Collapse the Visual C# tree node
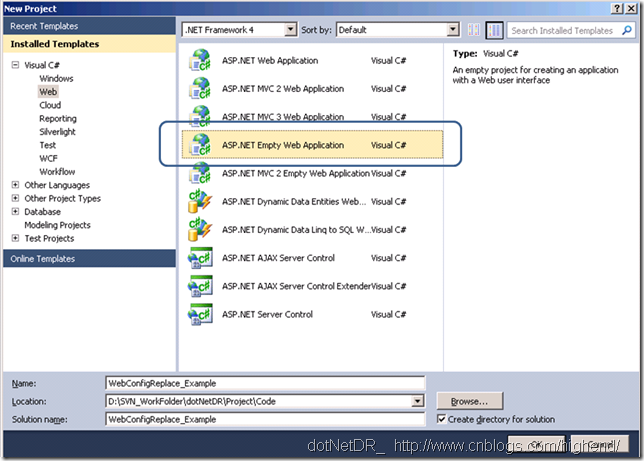This screenshot has height=461, width=644. 15,65
